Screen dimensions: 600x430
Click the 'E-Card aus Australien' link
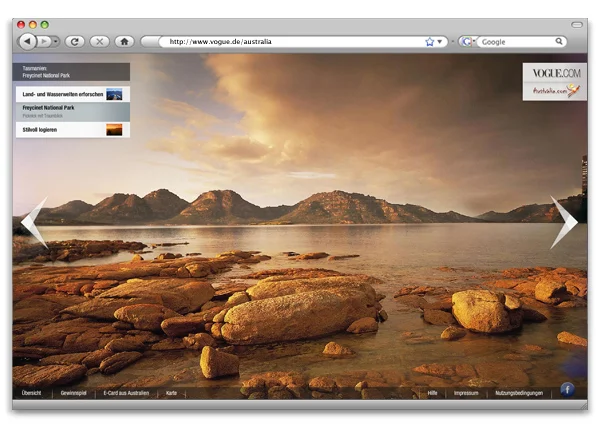point(126,393)
